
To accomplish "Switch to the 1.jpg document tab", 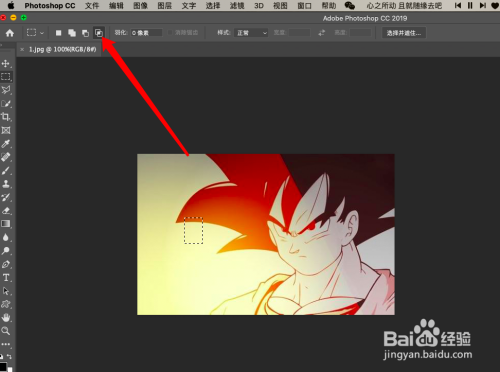I will pos(62,49).
